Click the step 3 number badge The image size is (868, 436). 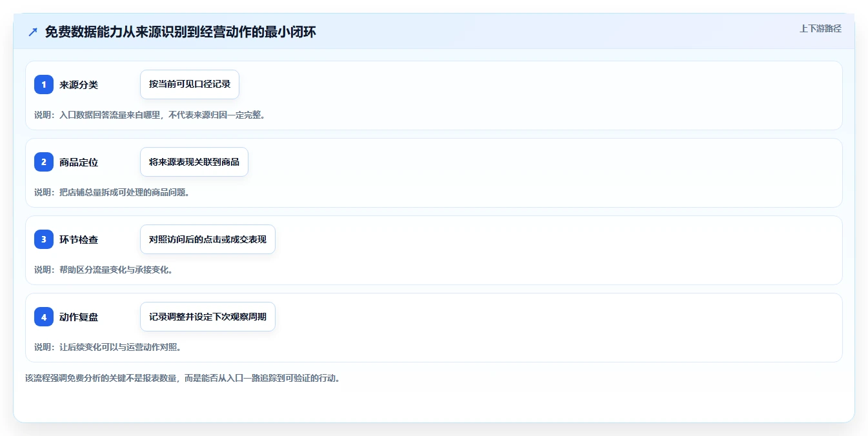coord(44,239)
